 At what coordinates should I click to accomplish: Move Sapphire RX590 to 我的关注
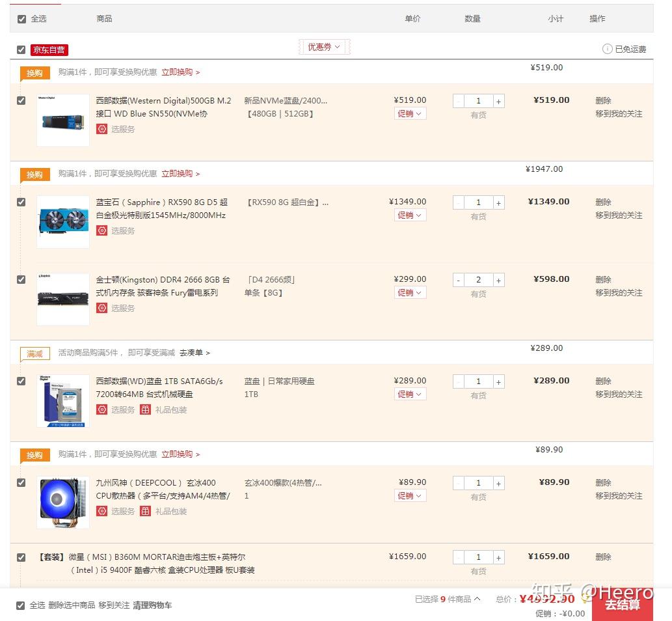619,215
